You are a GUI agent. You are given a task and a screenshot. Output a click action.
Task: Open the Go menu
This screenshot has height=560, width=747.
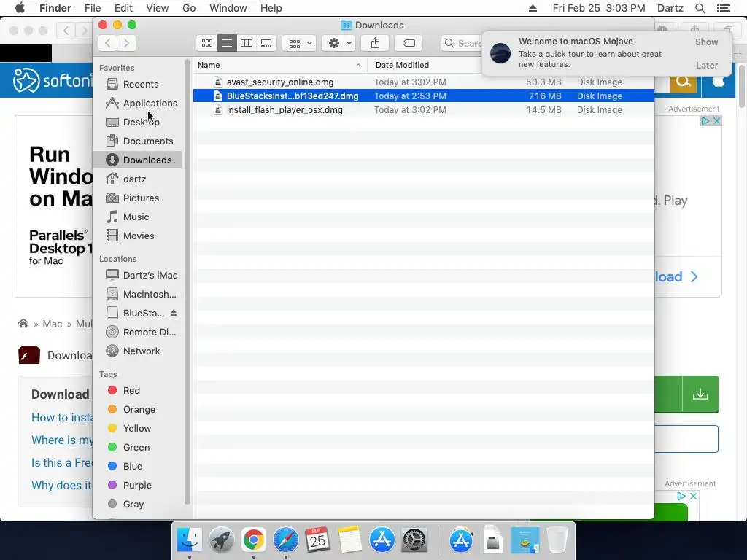189,8
